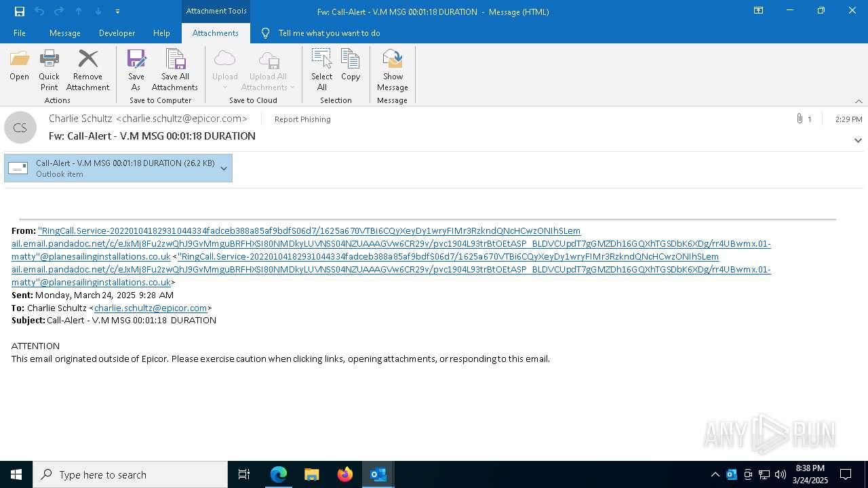Click the Next Item down arrow
This screenshot has height=488, width=868.
tap(98, 11)
